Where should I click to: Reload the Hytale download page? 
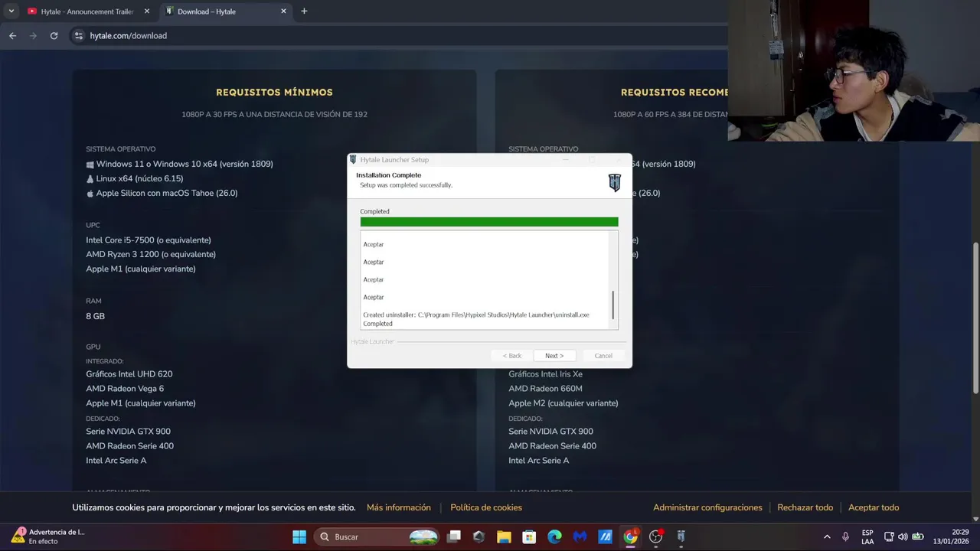(x=54, y=36)
